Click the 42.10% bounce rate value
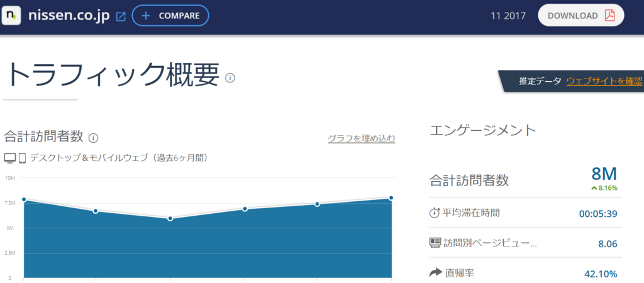Screen dimensions: 644x283 (601, 274)
